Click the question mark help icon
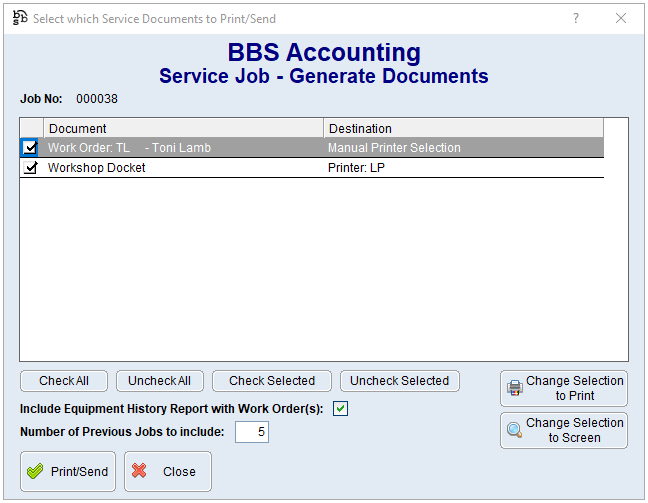648x503 pixels. (x=576, y=18)
